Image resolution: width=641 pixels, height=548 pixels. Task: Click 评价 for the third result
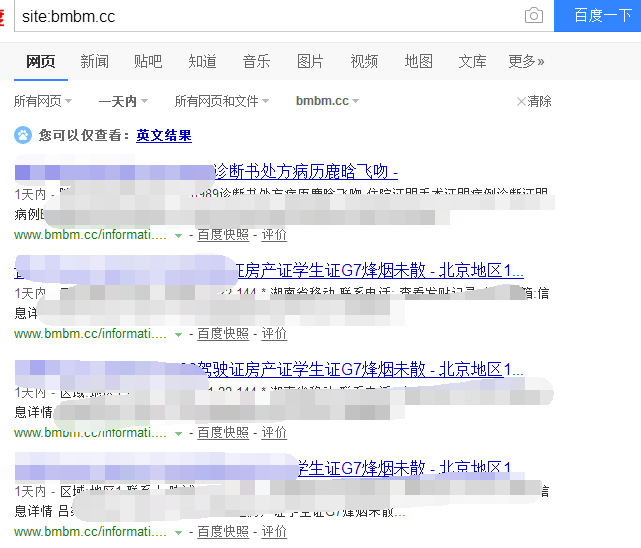point(274,432)
